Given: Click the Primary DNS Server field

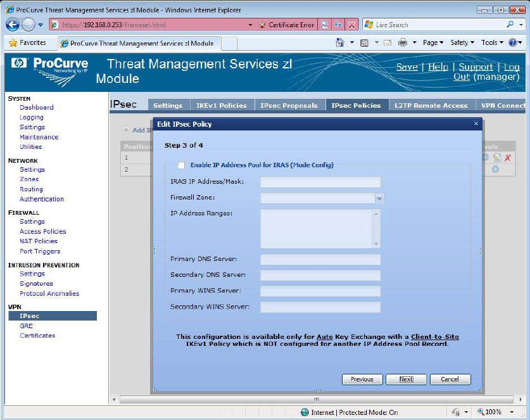Looking at the screenshot, I should pos(320,259).
